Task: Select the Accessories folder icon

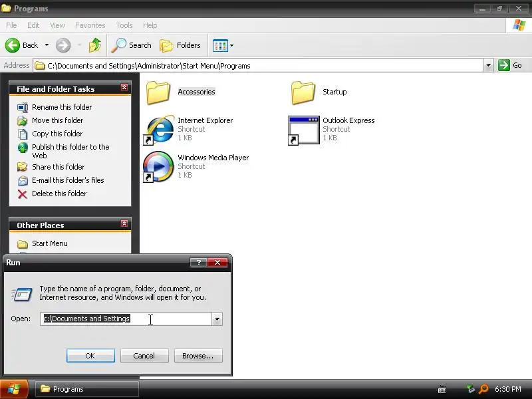Action: (158, 92)
